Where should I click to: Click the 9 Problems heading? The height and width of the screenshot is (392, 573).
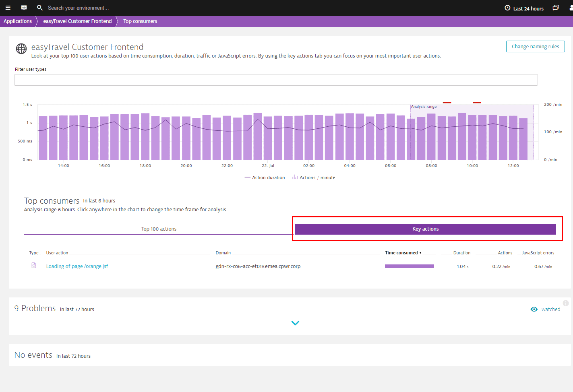[x=35, y=308]
